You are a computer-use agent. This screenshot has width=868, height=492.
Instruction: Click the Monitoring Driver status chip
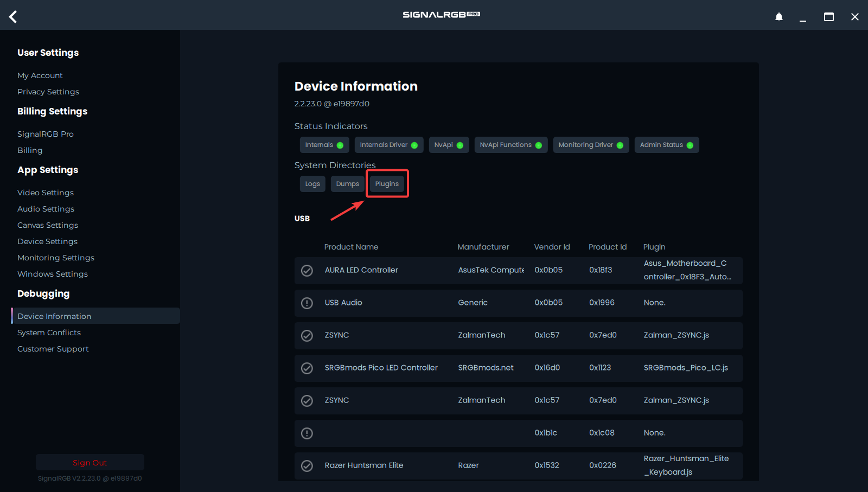click(591, 145)
